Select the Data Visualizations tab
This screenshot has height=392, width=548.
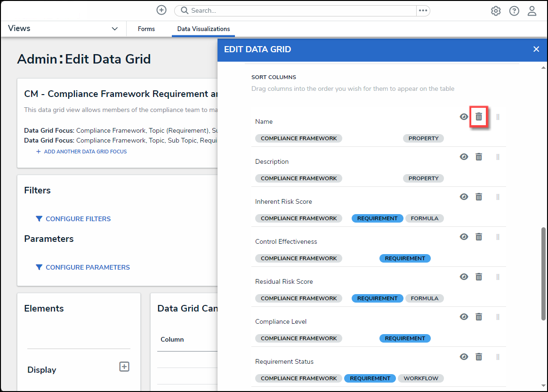coord(203,29)
